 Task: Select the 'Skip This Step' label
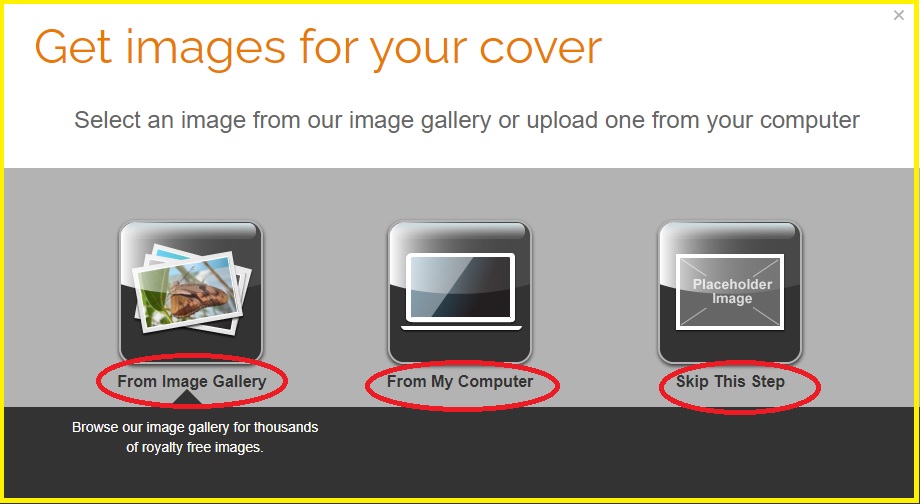point(730,381)
